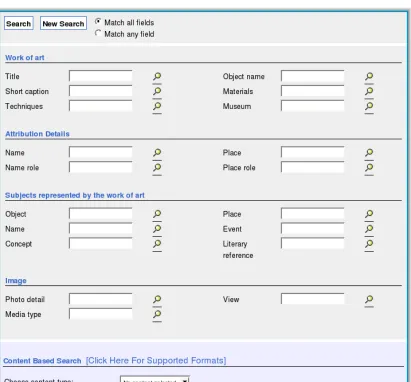Click into the Literary reference text box
The height and width of the screenshot is (382, 411).
click(313, 244)
